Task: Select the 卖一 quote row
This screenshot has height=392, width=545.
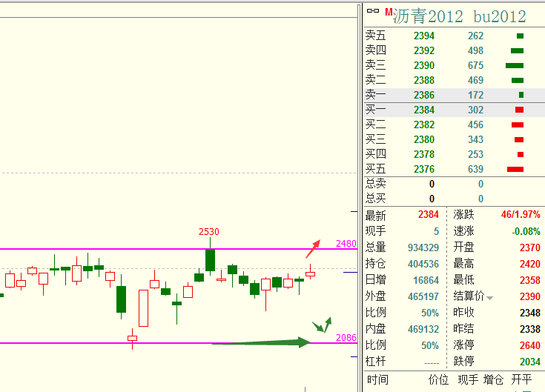Action: 452,95
